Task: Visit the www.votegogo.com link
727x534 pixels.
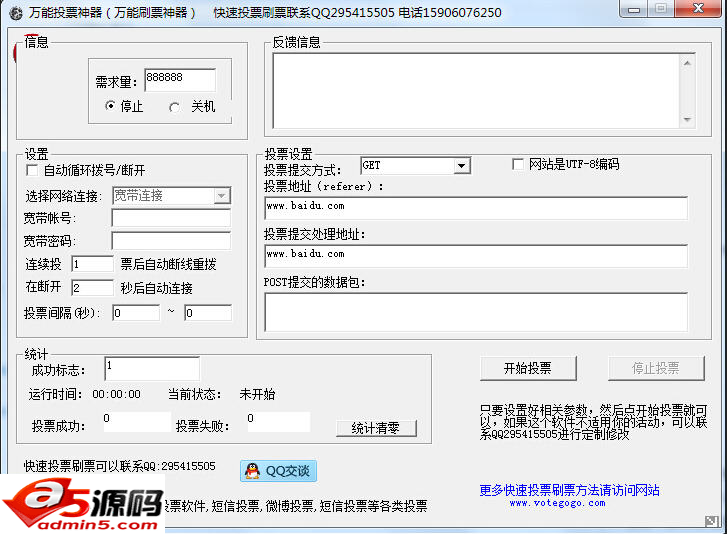Action: click(557, 503)
